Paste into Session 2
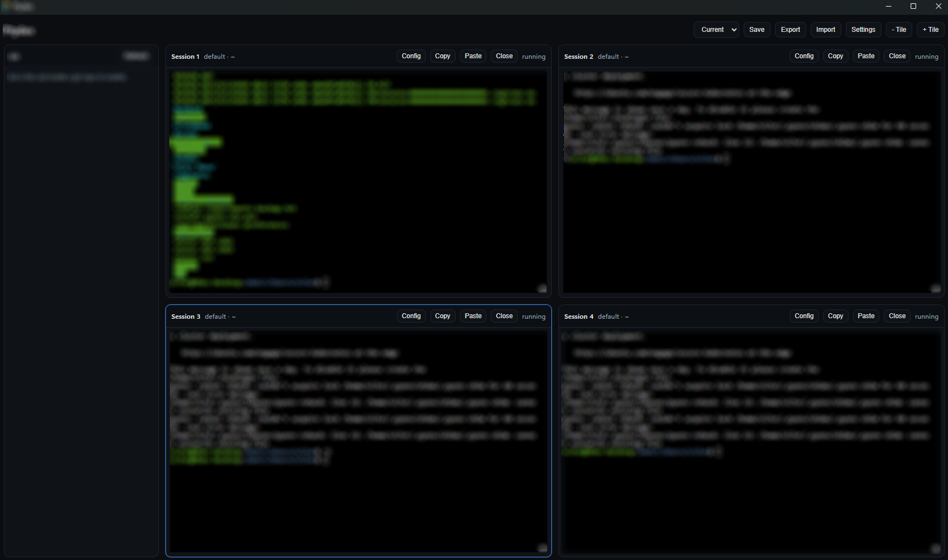Image resolution: width=948 pixels, height=560 pixels. pyautogui.click(x=866, y=56)
